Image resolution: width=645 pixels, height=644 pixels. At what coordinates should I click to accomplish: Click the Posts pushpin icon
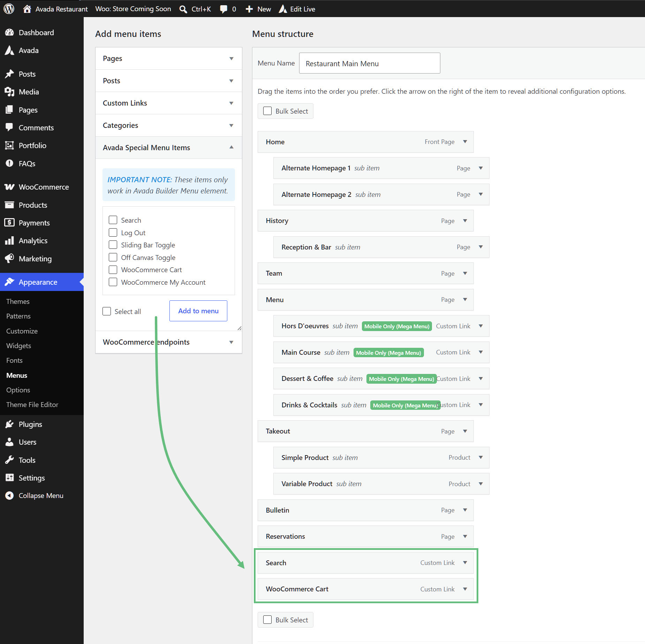(9, 74)
